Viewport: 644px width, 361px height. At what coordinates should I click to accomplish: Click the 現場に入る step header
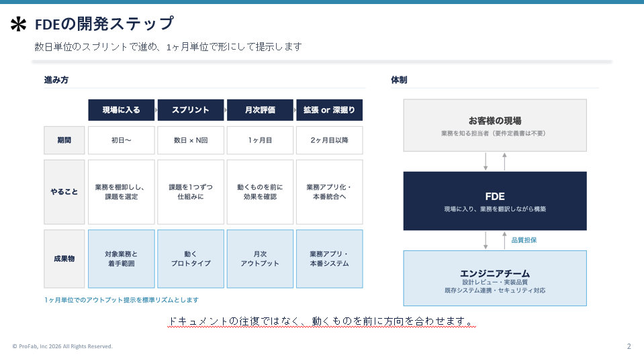[x=121, y=110]
